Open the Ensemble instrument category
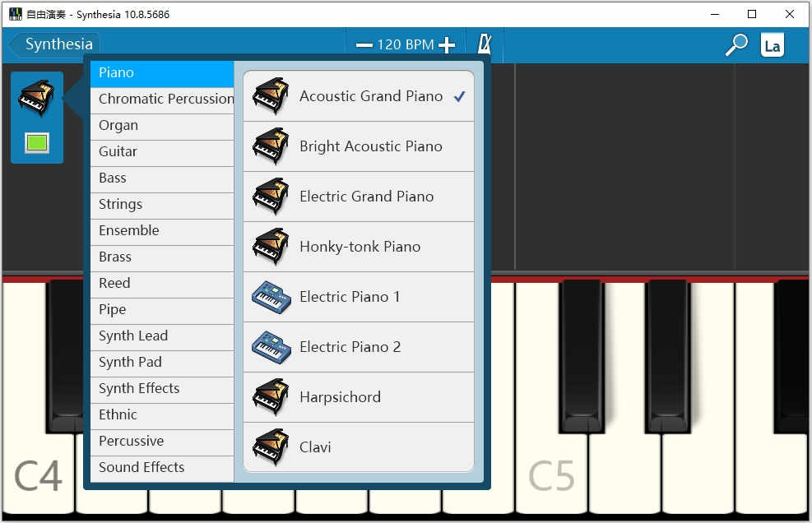Screen dimensions: 812x523 pyautogui.click(x=162, y=231)
